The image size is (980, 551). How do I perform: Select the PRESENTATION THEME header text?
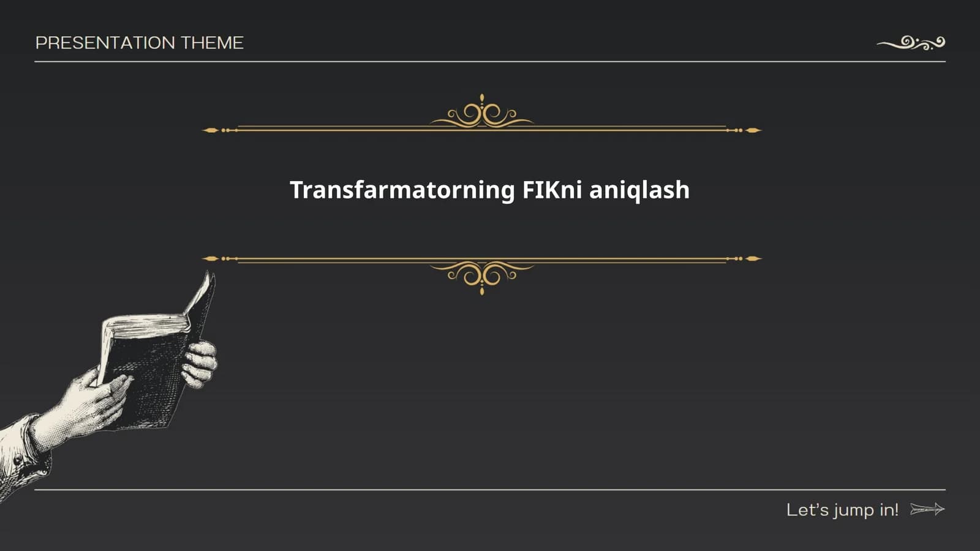point(140,43)
